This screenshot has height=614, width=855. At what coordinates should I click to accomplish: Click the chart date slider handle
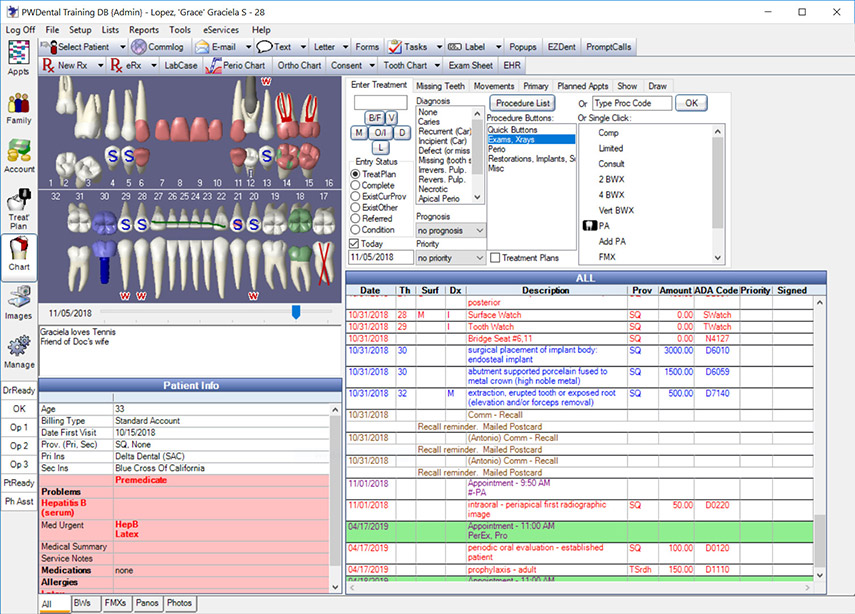tap(296, 312)
